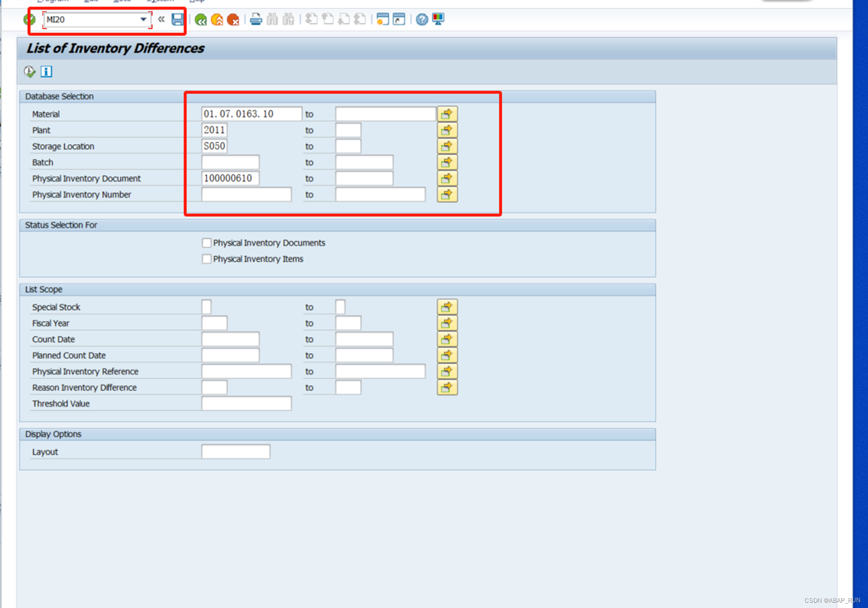This screenshot has width=868, height=608.
Task: Save the current selection screen
Action: click(178, 20)
